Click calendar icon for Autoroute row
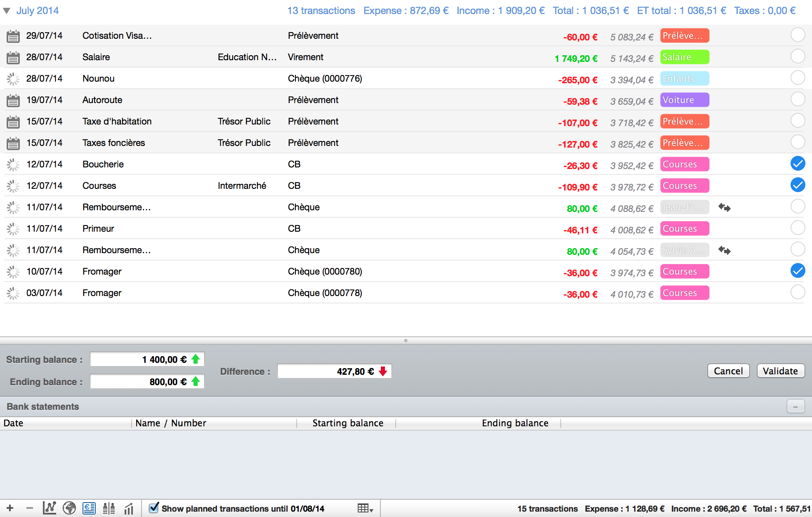 tap(13, 101)
